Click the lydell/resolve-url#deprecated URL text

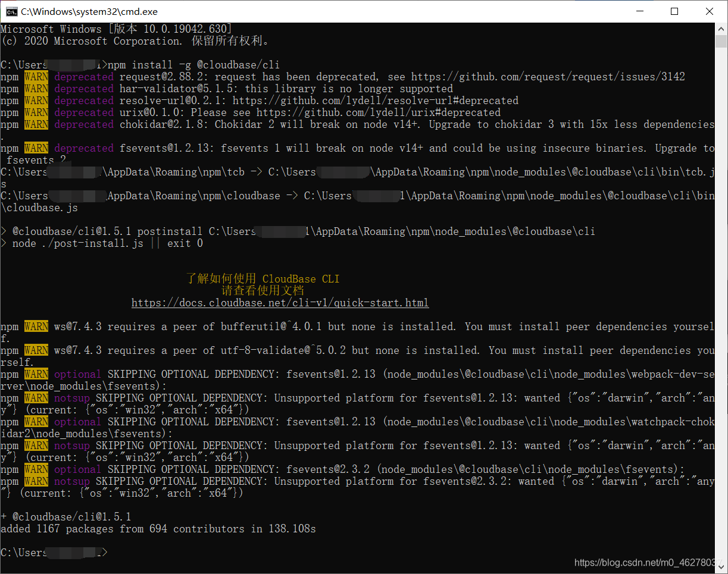(376, 101)
